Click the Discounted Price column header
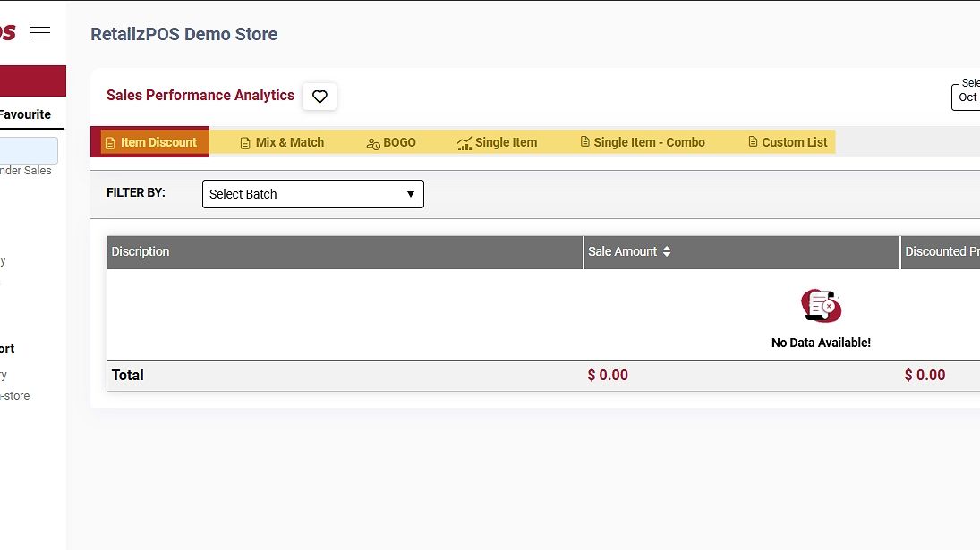This screenshot has height=550, width=980. (941, 252)
